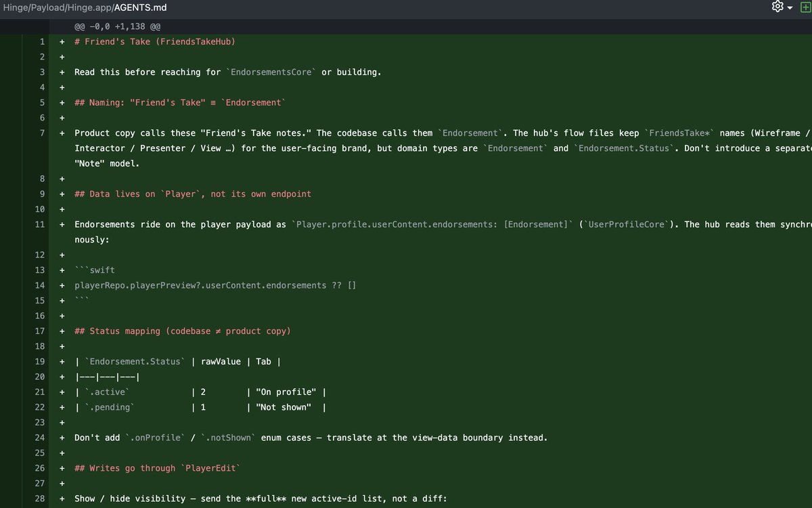
Task: Click the "rawValue" table header cell
Action: pyautogui.click(x=221, y=361)
